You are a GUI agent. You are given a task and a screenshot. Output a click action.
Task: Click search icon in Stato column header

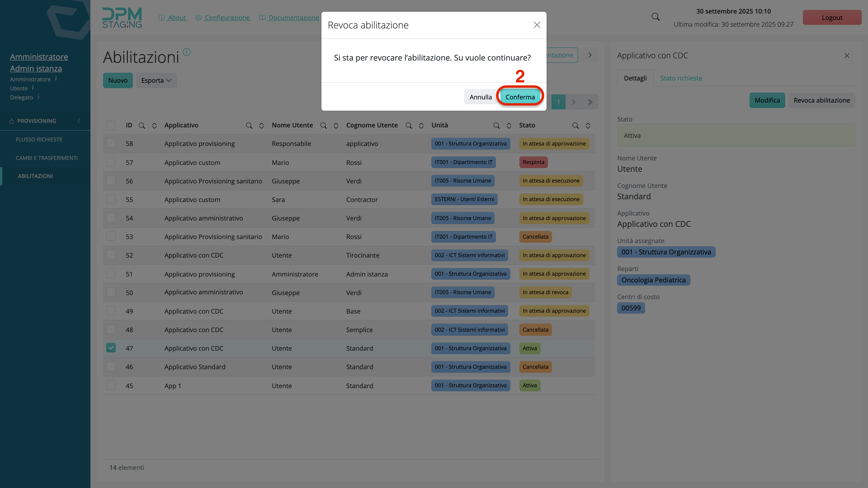click(x=575, y=126)
